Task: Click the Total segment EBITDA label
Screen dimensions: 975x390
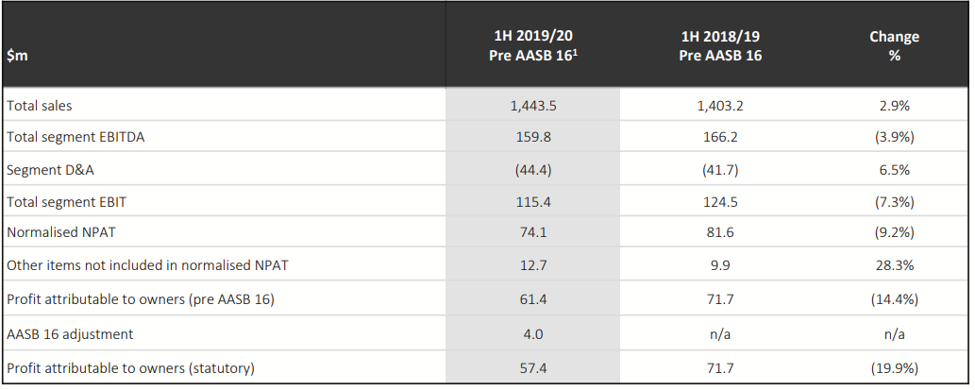Action: (x=75, y=137)
